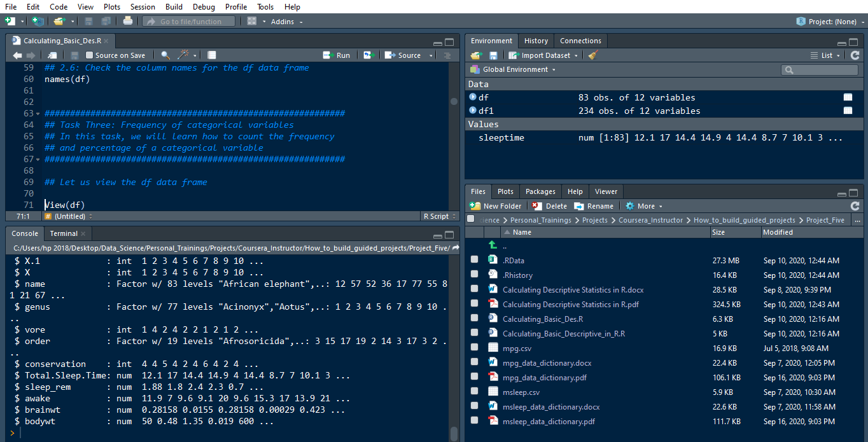Check the box beside msleep.csv
Image resolution: width=868 pixels, height=442 pixels.
pyautogui.click(x=475, y=392)
